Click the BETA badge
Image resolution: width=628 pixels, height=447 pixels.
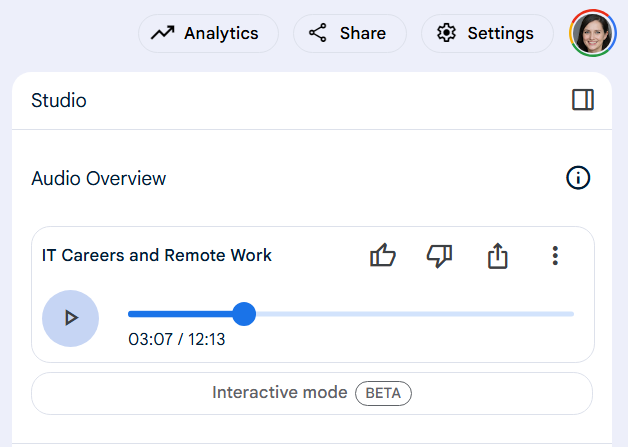(383, 393)
